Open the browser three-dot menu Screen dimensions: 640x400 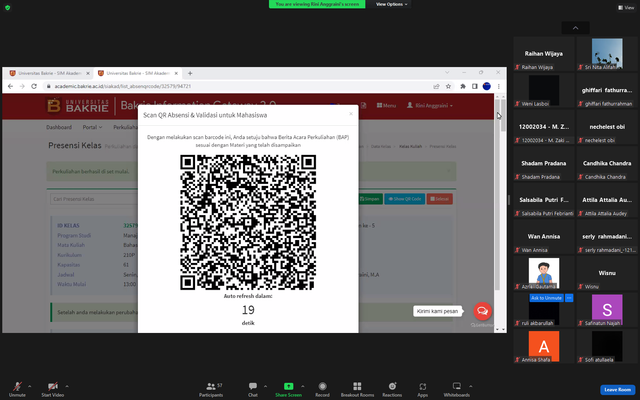coord(498,86)
